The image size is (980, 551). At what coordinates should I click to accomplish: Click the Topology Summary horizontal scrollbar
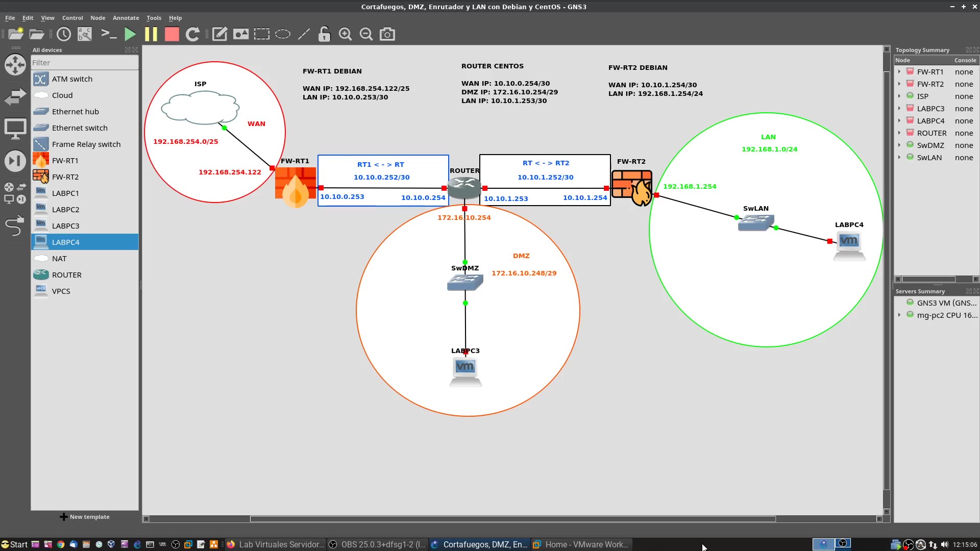pos(928,279)
